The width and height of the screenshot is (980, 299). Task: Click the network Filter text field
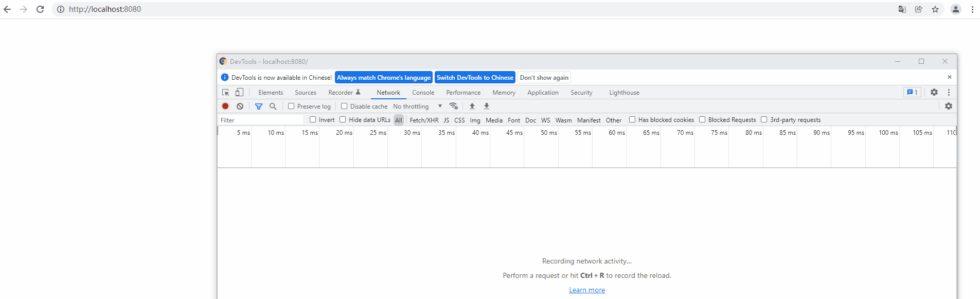click(261, 120)
